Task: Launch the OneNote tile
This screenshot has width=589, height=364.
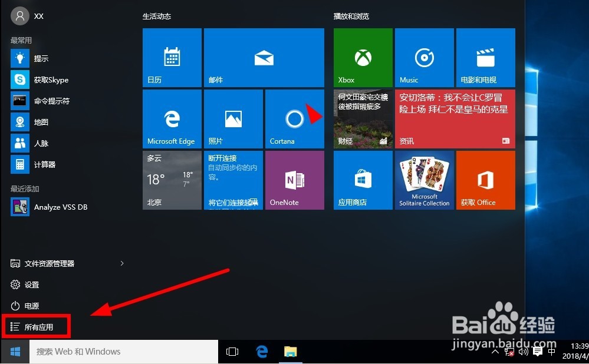Action: pos(295,180)
